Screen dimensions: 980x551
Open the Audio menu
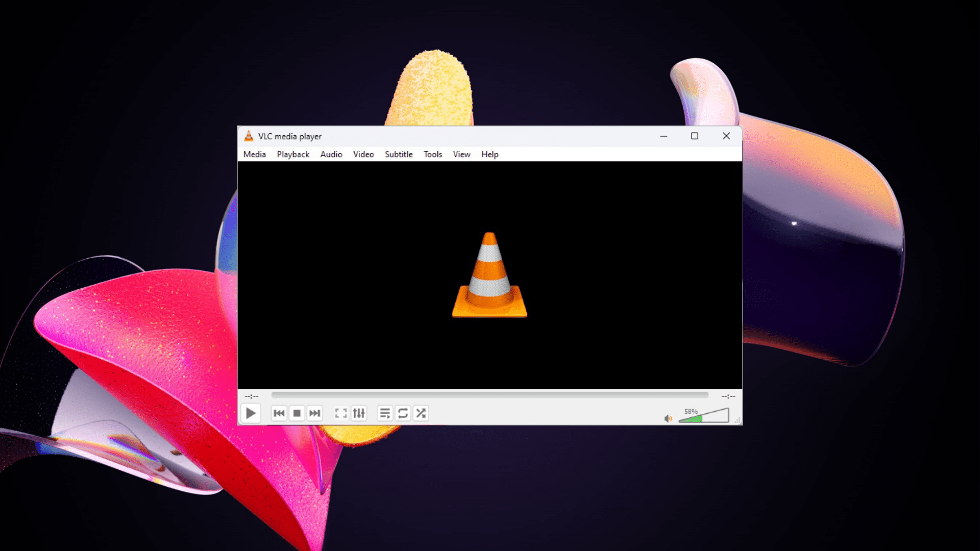tap(331, 154)
